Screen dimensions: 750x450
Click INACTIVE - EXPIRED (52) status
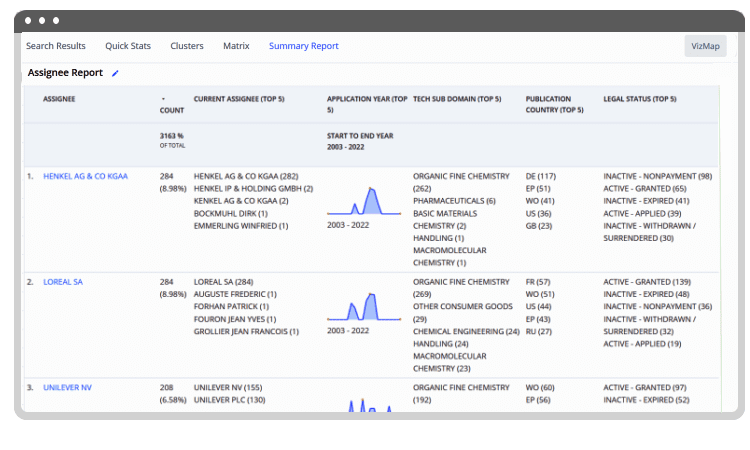(x=646, y=400)
